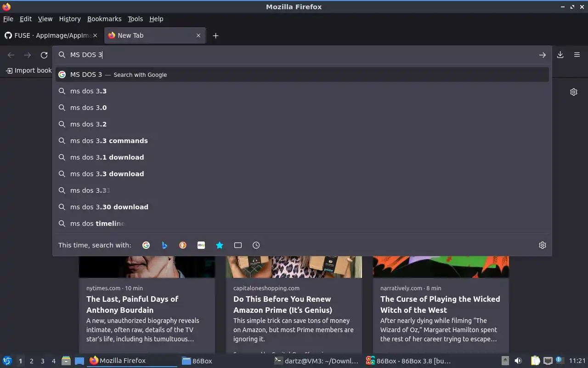This screenshot has width=588, height=368.
Task: Open the system start menu icon
Action: point(7,361)
